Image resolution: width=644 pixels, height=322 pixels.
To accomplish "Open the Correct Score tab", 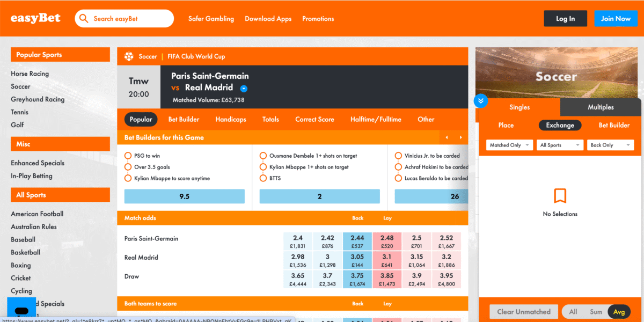I will (x=314, y=119).
